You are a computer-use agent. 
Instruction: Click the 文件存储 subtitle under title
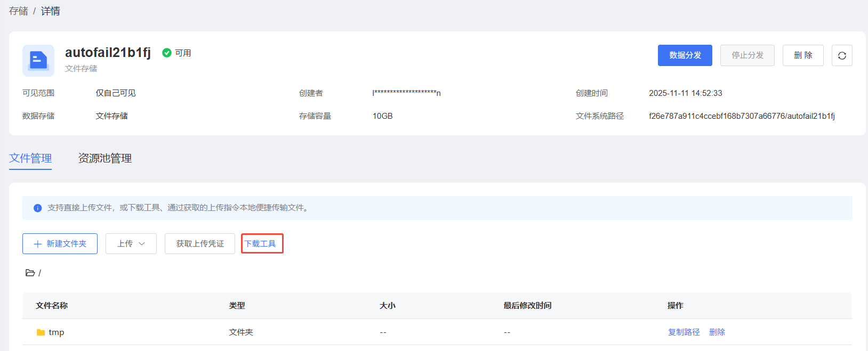[81, 68]
